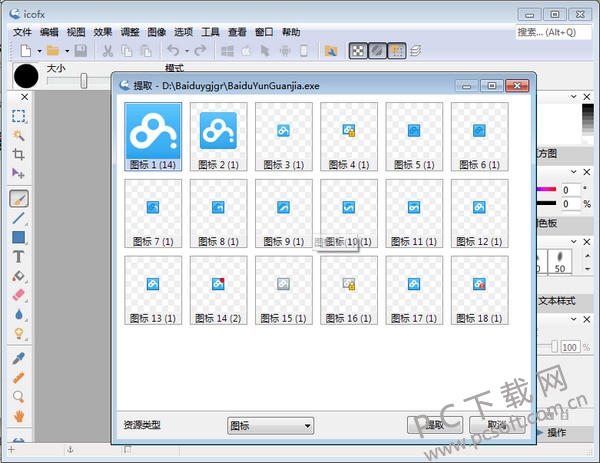Select the 图标 2 (1) thumbnail
Screen dimensions: 600x463
(218, 136)
